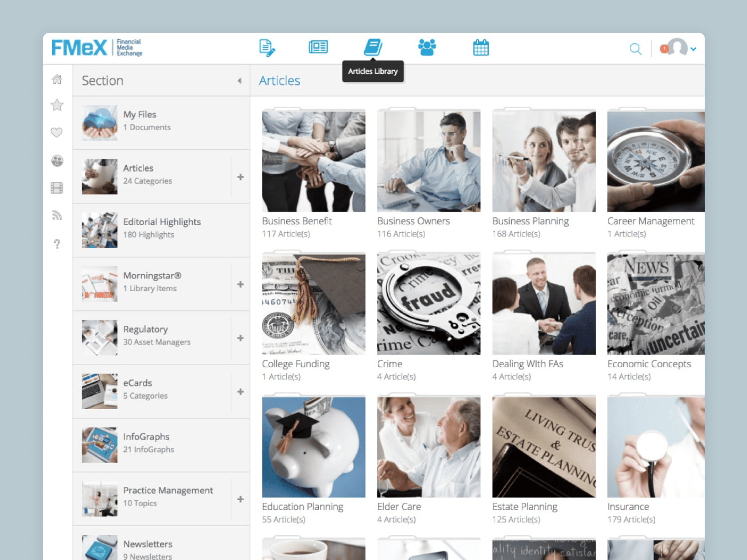This screenshot has width=747, height=560.
Task: Select My Files section
Action: tap(161, 123)
